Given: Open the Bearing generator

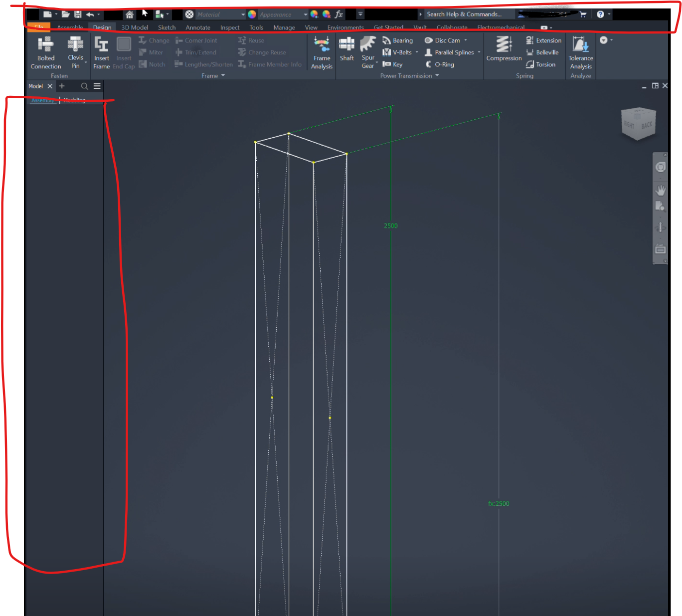Looking at the screenshot, I should click(397, 40).
